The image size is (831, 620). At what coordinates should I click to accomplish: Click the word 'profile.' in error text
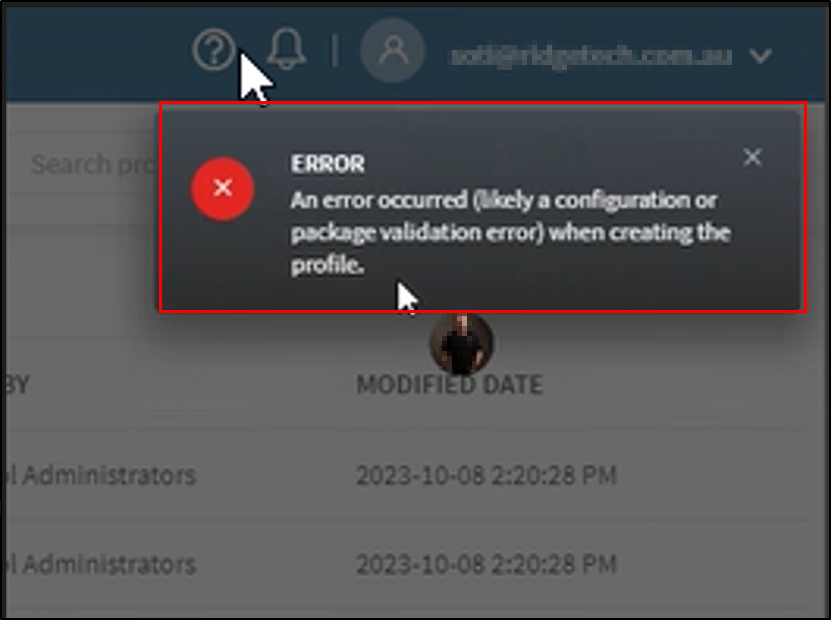coord(327,265)
